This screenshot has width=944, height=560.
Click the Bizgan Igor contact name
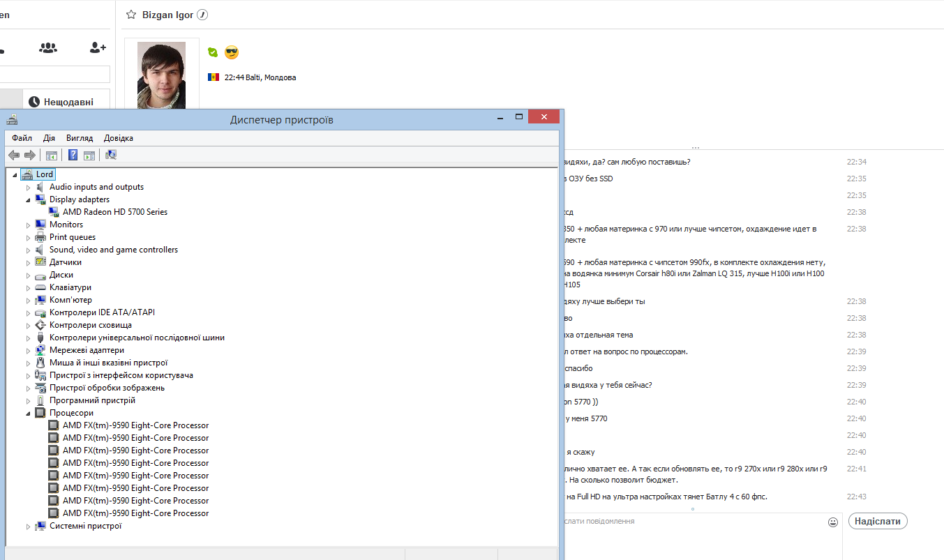[167, 15]
